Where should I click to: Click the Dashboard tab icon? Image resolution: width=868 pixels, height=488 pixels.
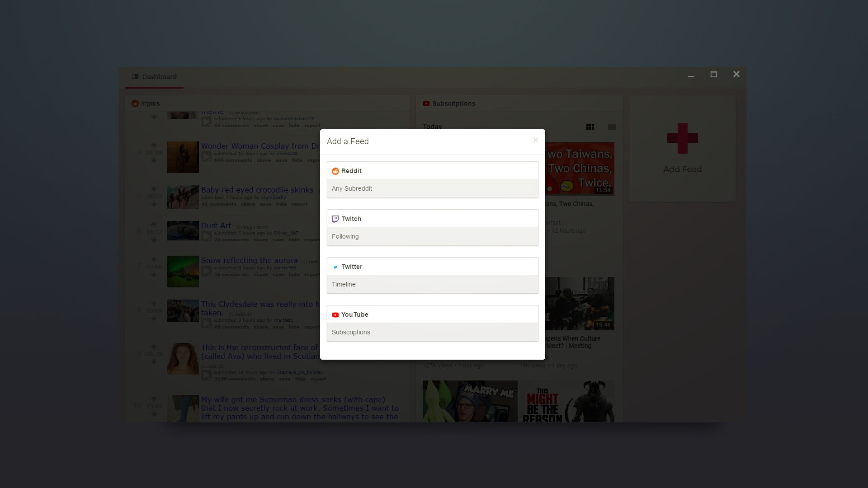pos(135,77)
